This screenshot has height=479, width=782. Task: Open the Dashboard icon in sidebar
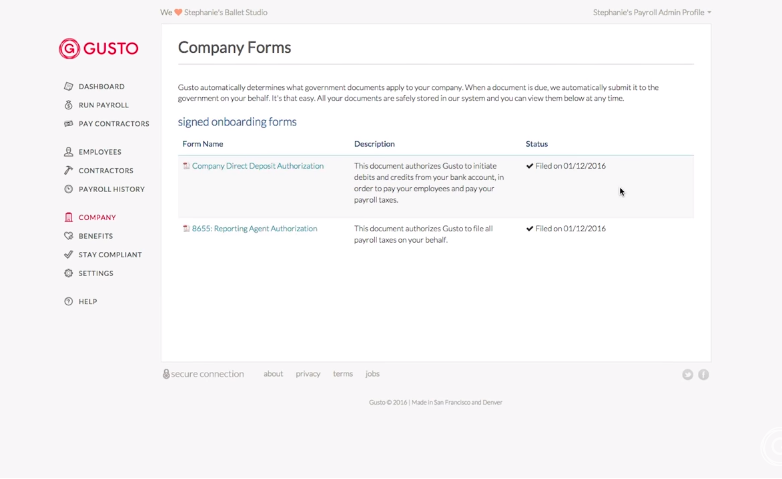coord(68,86)
